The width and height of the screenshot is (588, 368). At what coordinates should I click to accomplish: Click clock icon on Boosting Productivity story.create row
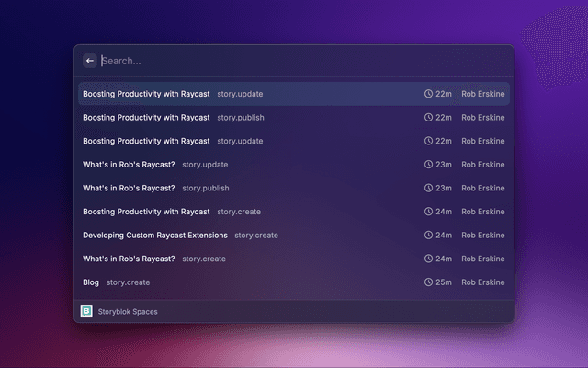pos(428,212)
